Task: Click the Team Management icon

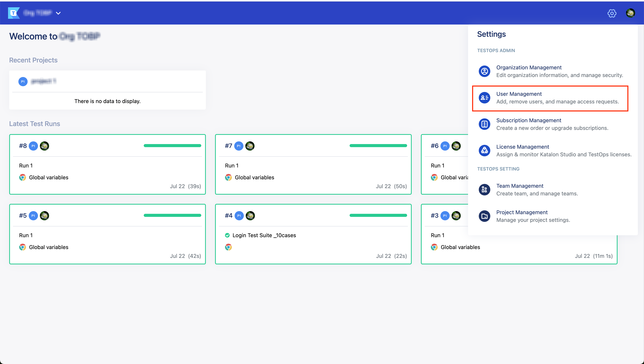Action: (x=485, y=190)
